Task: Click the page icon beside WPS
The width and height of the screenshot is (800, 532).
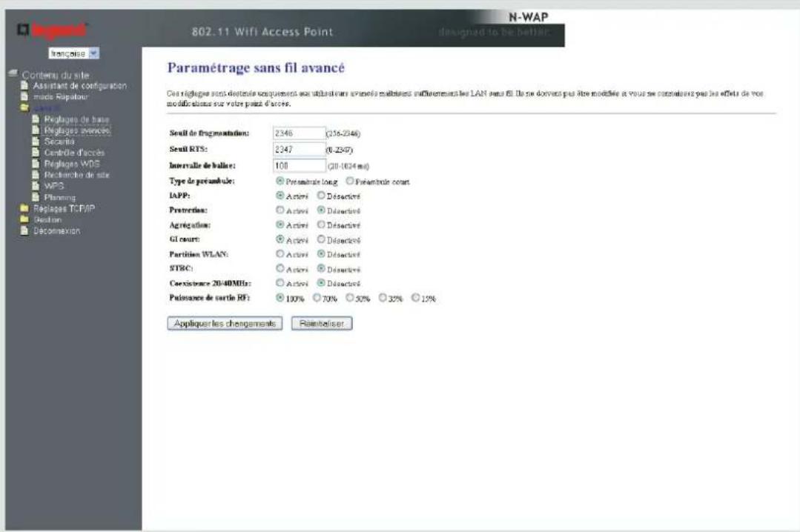Action: pos(35,186)
